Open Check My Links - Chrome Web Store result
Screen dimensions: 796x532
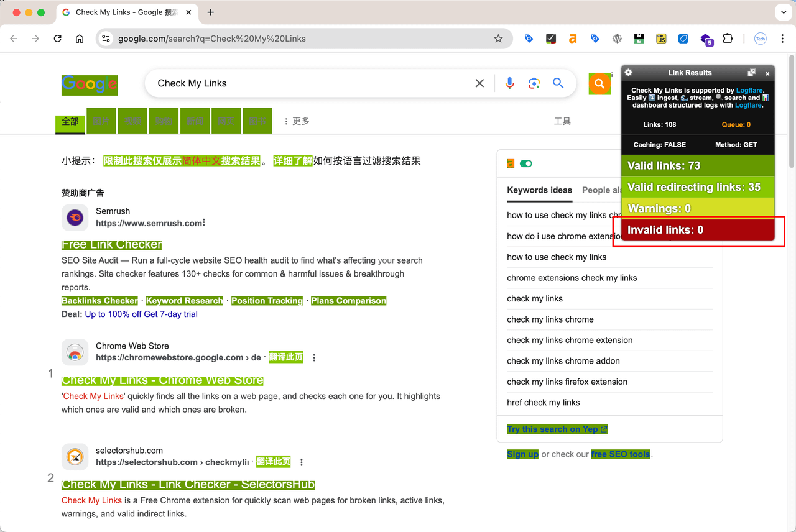coord(162,380)
